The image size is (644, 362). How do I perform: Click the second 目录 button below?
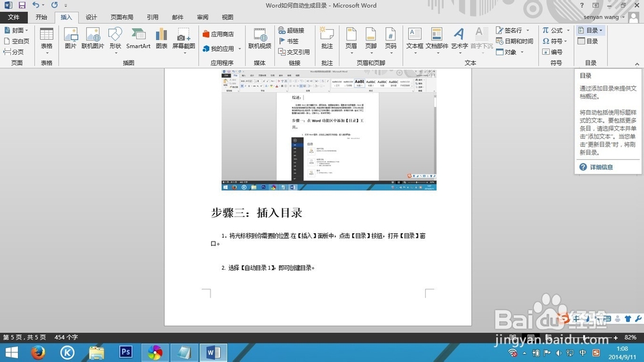[x=588, y=41]
